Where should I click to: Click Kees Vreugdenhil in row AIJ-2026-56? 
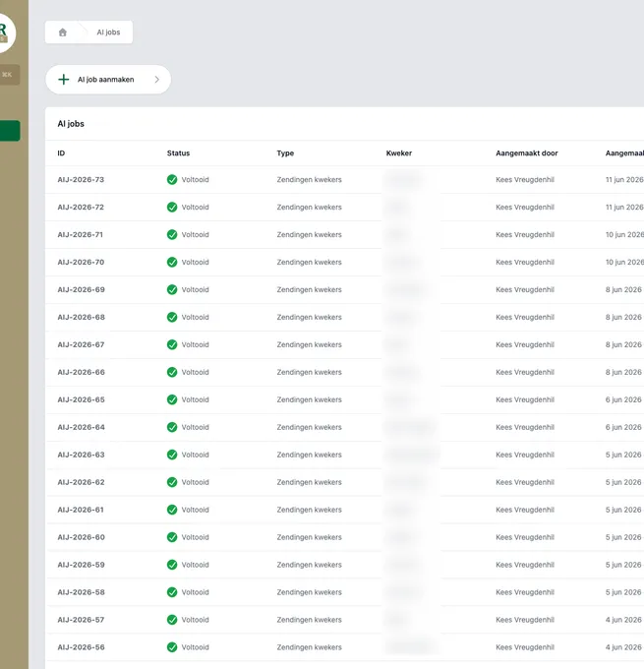pyautogui.click(x=525, y=647)
